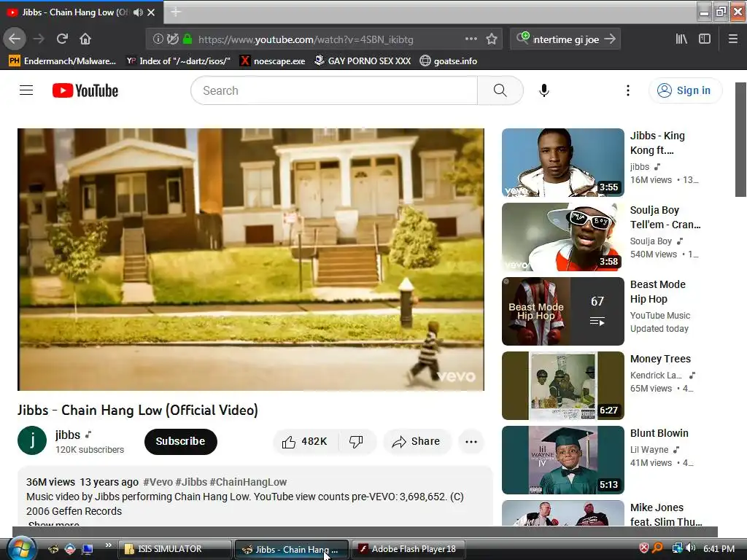Search with voice microphone icon
This screenshot has height=560, width=747.
[544, 90]
